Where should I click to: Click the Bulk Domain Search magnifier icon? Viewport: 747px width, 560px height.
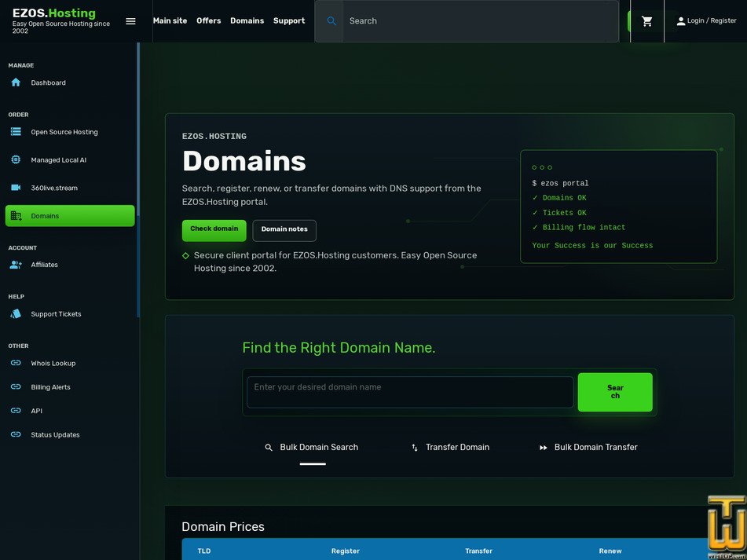tap(269, 448)
